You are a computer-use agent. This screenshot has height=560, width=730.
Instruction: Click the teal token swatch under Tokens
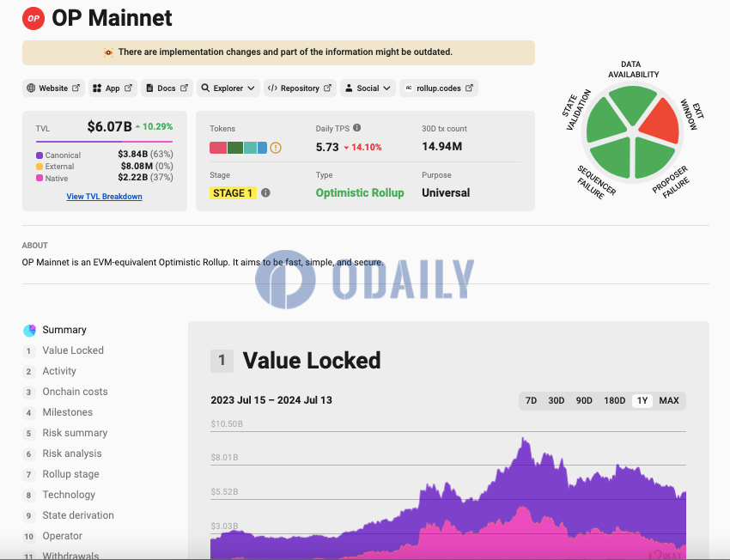(250, 148)
